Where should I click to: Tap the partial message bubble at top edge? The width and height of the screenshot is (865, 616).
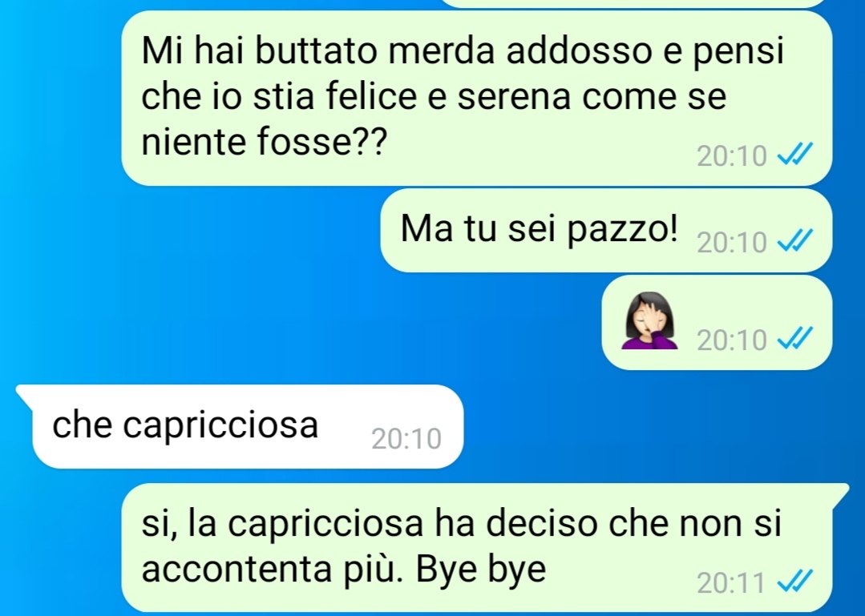(x=634, y=3)
